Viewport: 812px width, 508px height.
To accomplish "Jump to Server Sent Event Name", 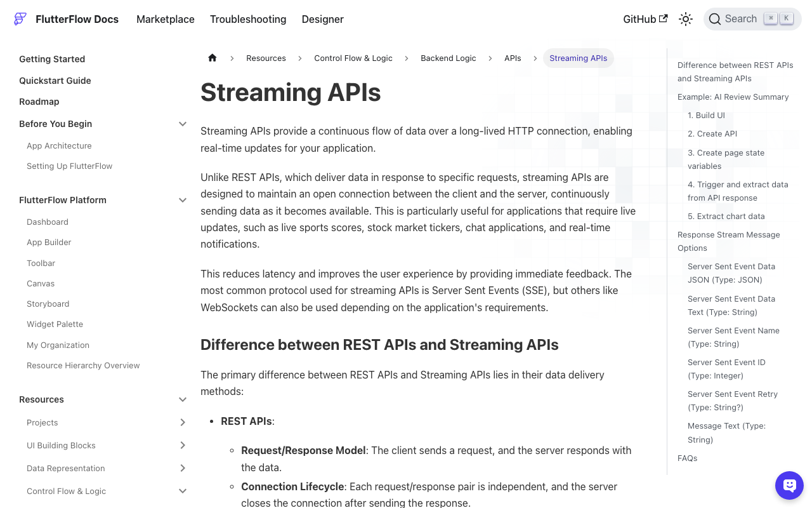I will (733, 337).
